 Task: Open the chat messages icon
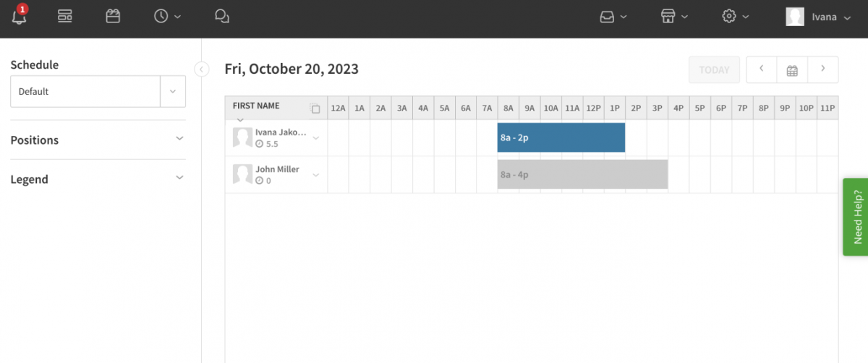pyautogui.click(x=222, y=16)
